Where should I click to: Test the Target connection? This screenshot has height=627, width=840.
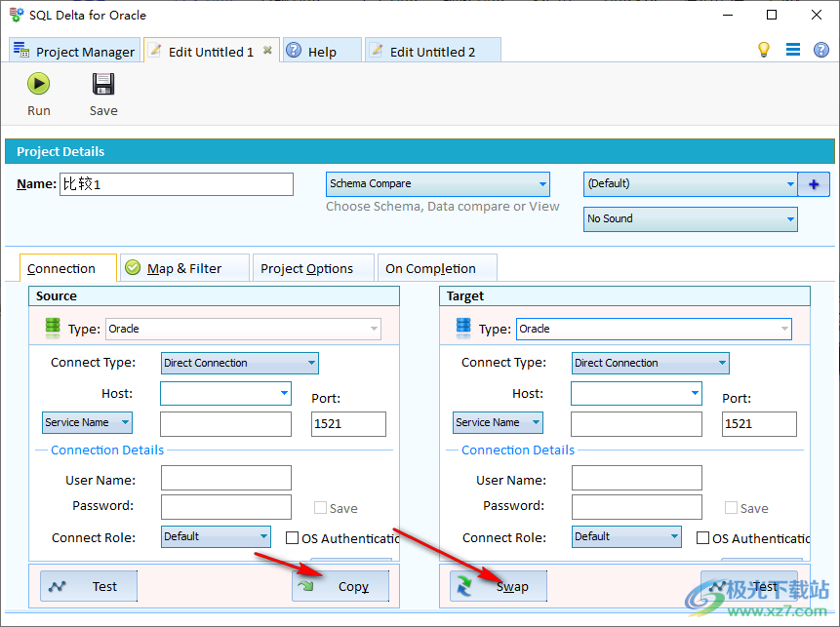pos(749,586)
